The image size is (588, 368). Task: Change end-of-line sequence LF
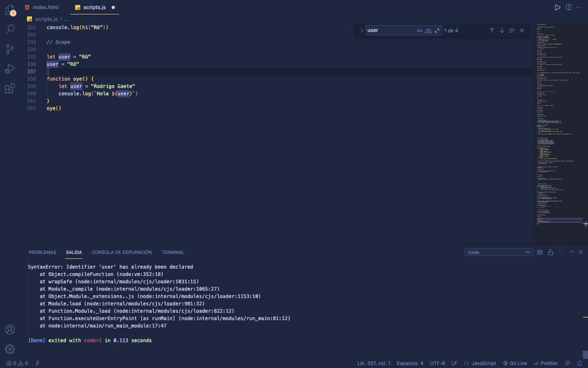click(454, 363)
